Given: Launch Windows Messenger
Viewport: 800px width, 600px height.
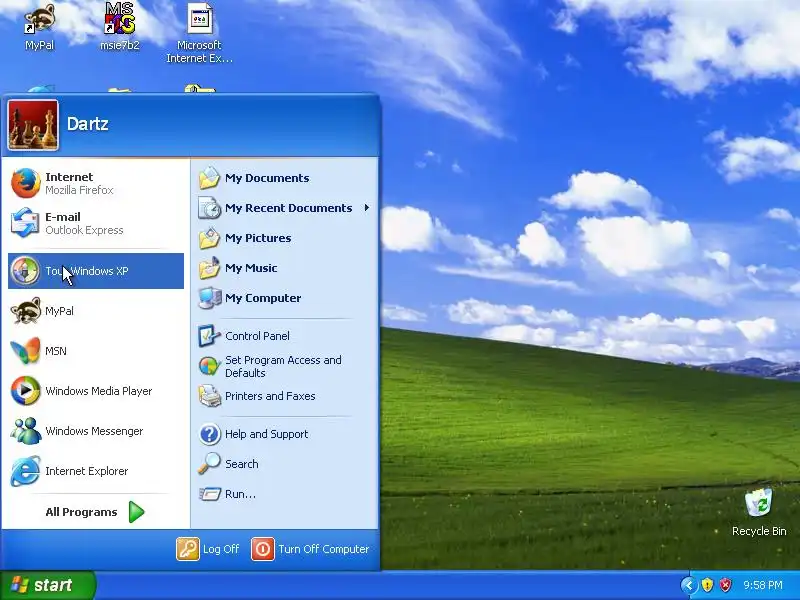Looking at the screenshot, I should [x=96, y=431].
